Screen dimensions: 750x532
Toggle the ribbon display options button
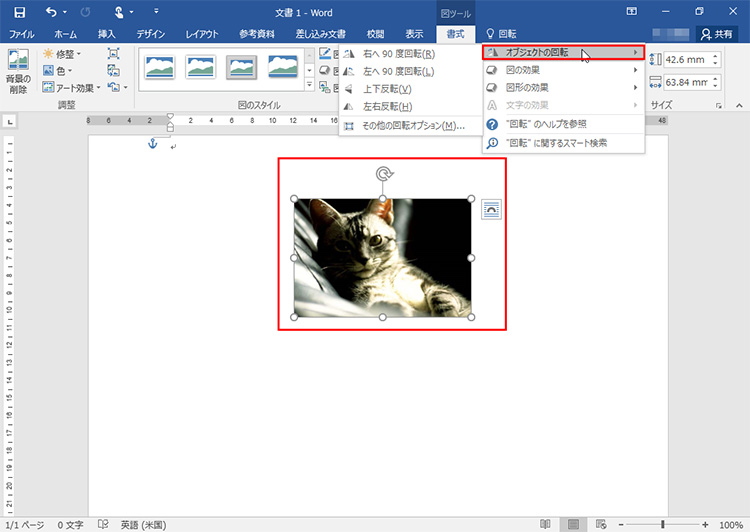pos(632,11)
